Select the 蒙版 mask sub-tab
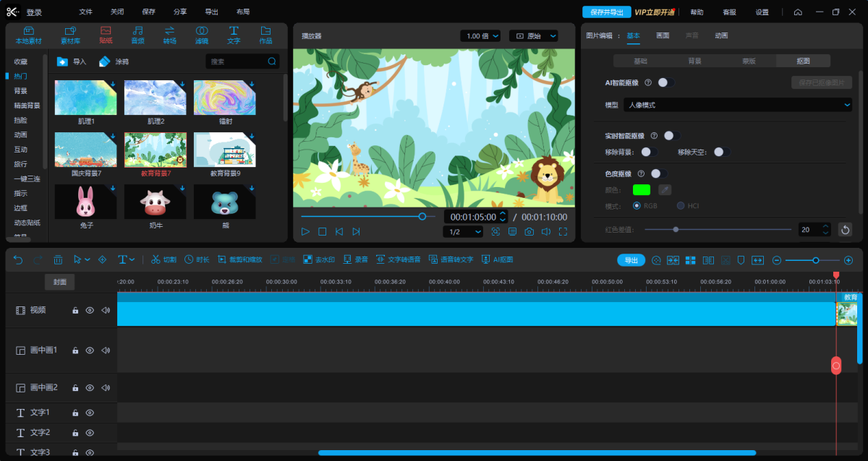Screen dimensions: 868x461 coord(749,61)
